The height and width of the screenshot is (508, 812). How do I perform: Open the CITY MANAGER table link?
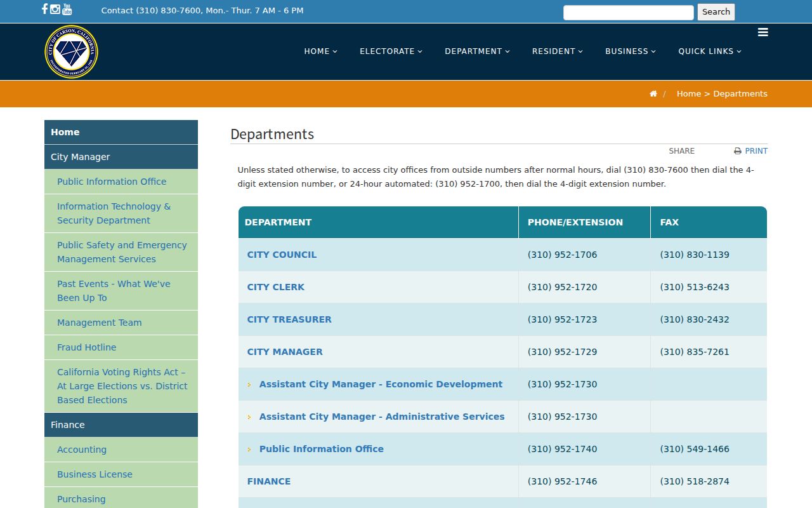point(285,352)
